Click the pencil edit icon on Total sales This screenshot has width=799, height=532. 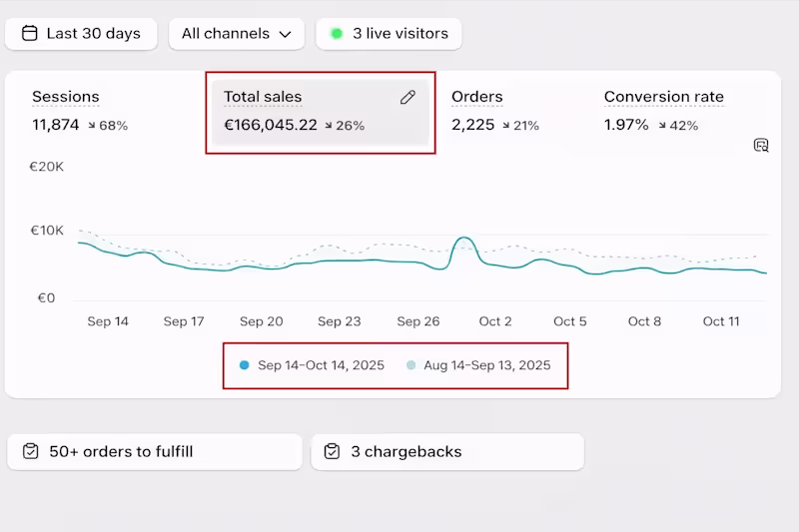point(407,97)
